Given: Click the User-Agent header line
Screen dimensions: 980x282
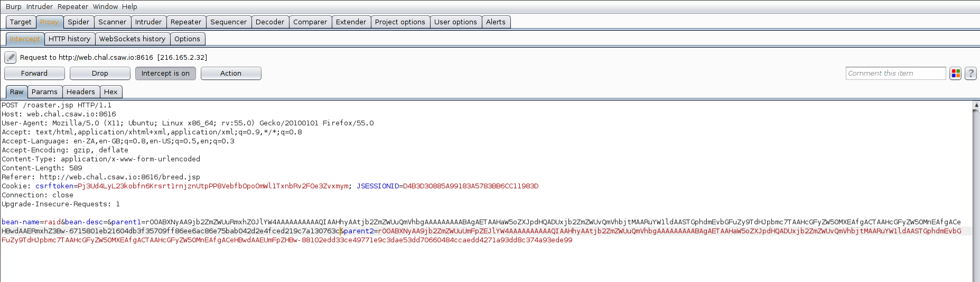Looking at the screenshot, I should pos(188,123).
